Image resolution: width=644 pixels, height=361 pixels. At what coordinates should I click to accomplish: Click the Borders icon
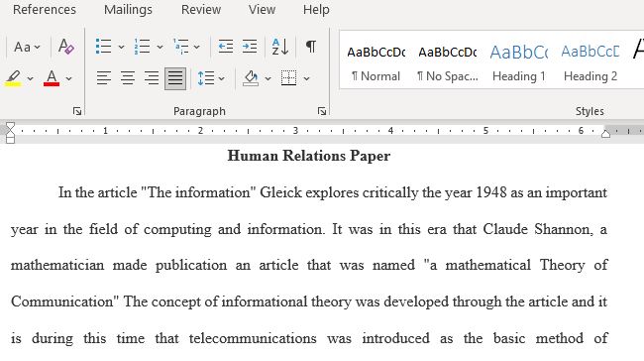[288, 78]
